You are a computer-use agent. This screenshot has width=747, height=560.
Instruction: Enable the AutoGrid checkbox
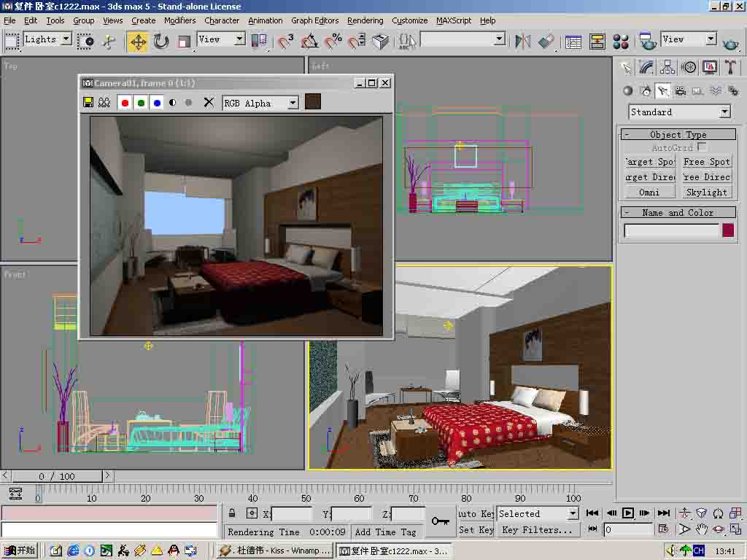click(702, 147)
